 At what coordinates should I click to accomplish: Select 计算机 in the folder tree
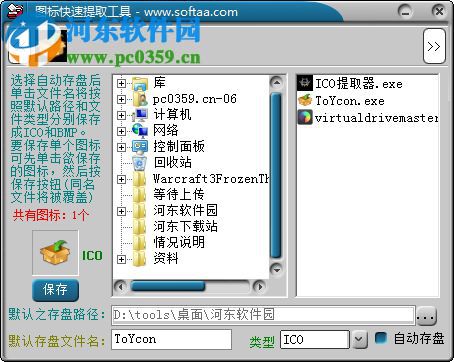pos(172,115)
